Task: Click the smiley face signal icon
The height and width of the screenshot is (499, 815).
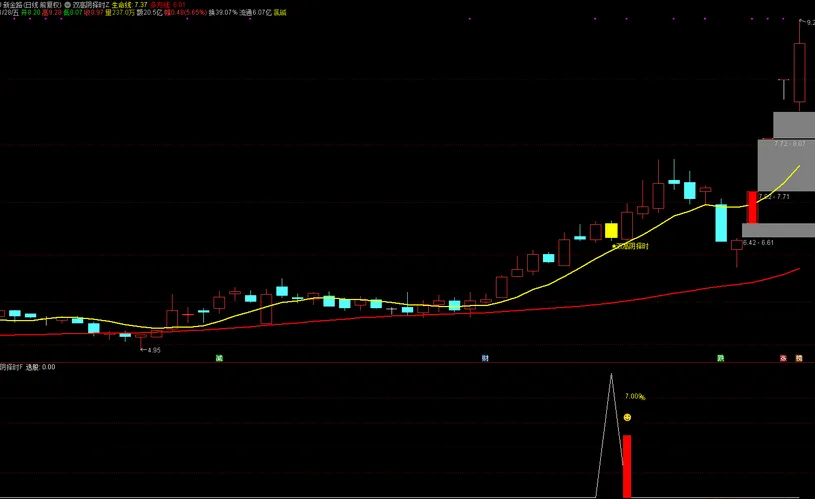Action: click(x=627, y=417)
